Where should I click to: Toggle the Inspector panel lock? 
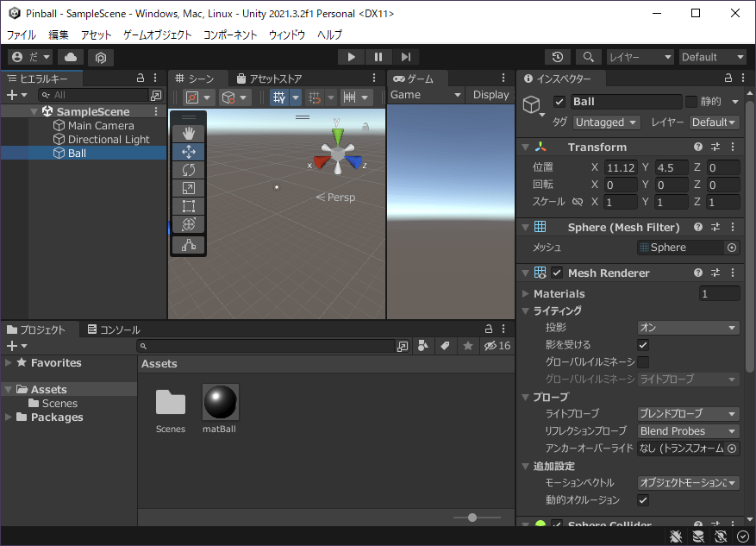point(728,78)
